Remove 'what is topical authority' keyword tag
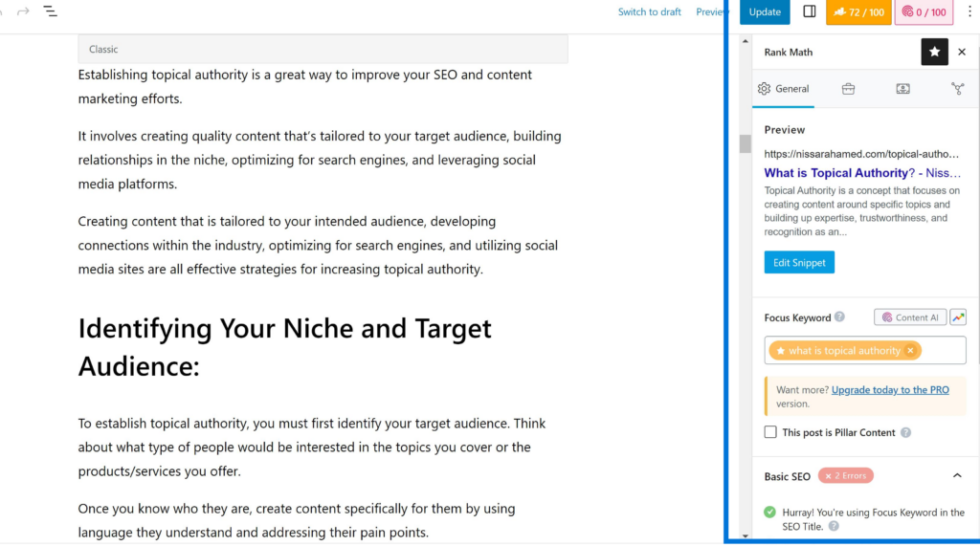Image resolution: width=980 pixels, height=546 pixels. coord(911,351)
